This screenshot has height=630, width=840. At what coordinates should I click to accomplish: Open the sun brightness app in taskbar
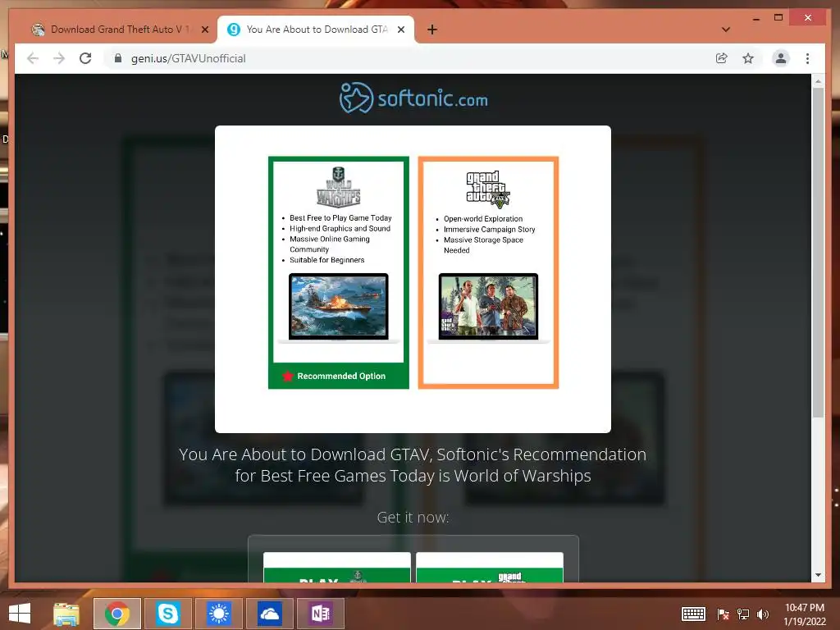click(218, 614)
